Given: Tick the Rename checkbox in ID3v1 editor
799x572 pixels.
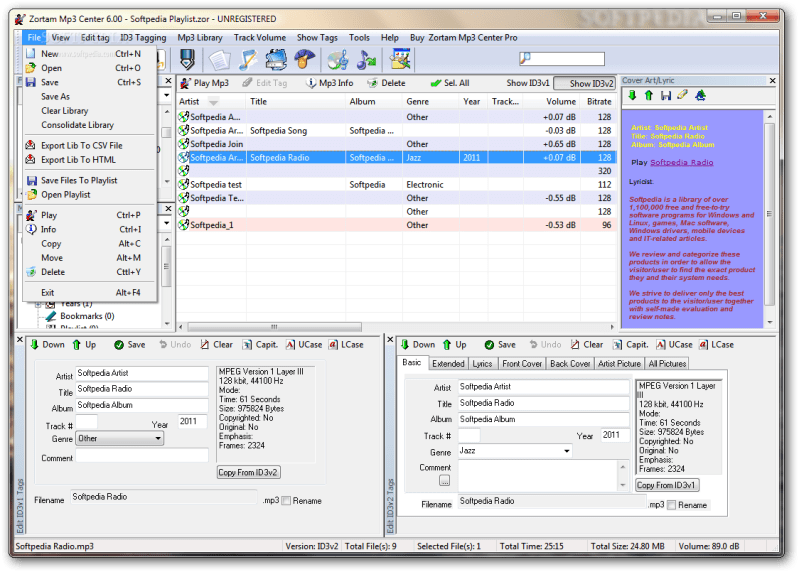Looking at the screenshot, I should point(286,501).
